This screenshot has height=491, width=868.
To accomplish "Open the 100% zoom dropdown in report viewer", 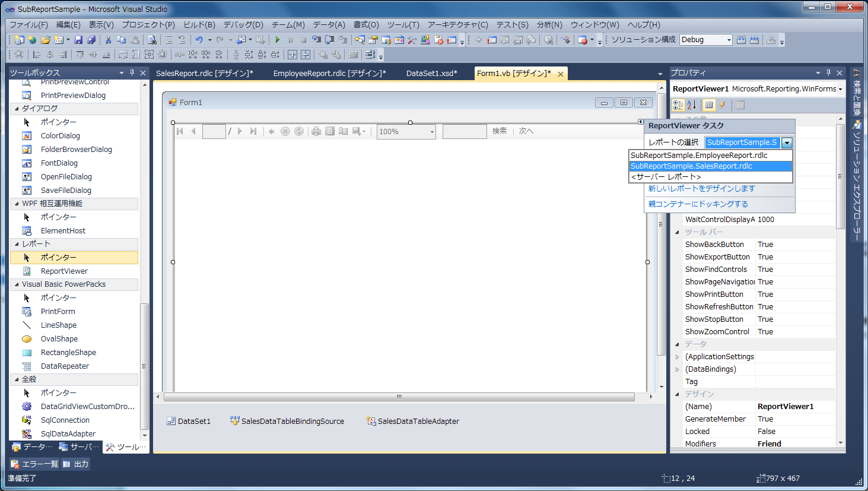I will 432,132.
